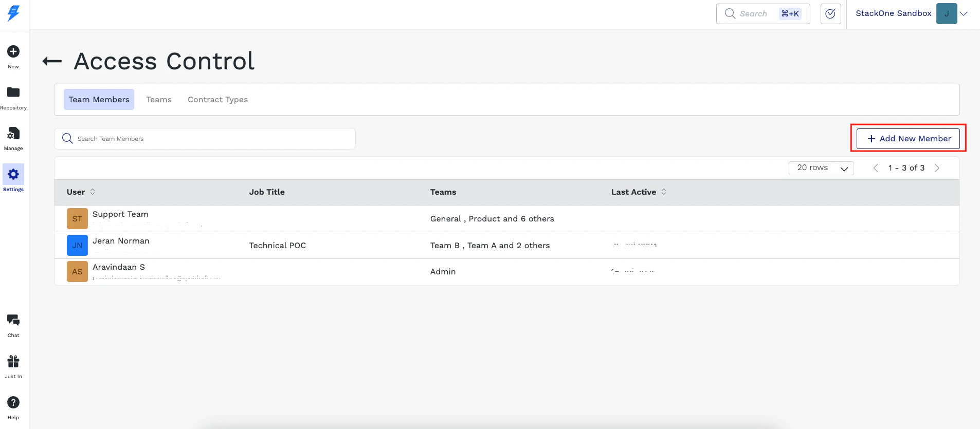980x429 pixels.
Task: Click the Teams column header
Action: 443,192
